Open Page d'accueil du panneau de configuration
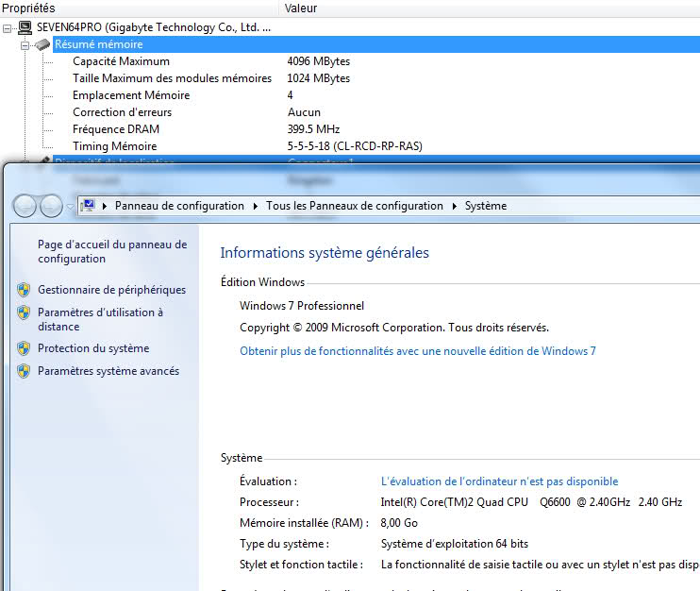 (x=112, y=251)
